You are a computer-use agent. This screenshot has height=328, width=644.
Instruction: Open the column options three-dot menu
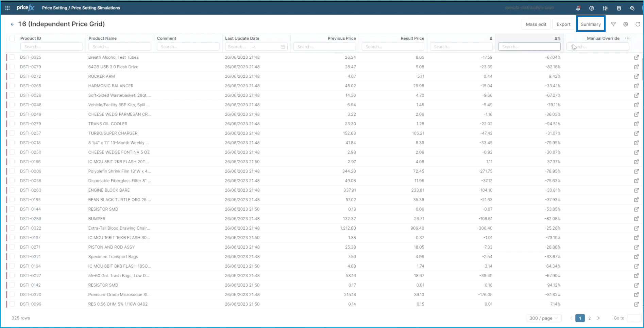pyautogui.click(x=627, y=38)
